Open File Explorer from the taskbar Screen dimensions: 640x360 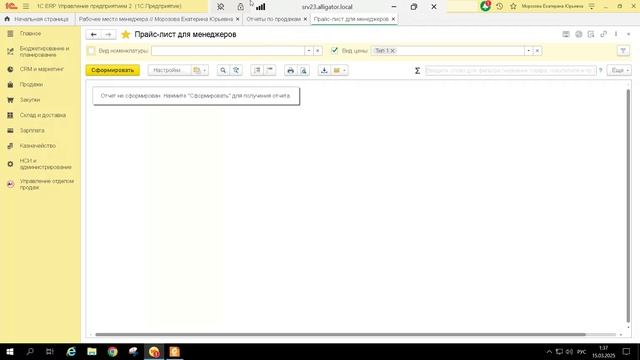[92, 351]
